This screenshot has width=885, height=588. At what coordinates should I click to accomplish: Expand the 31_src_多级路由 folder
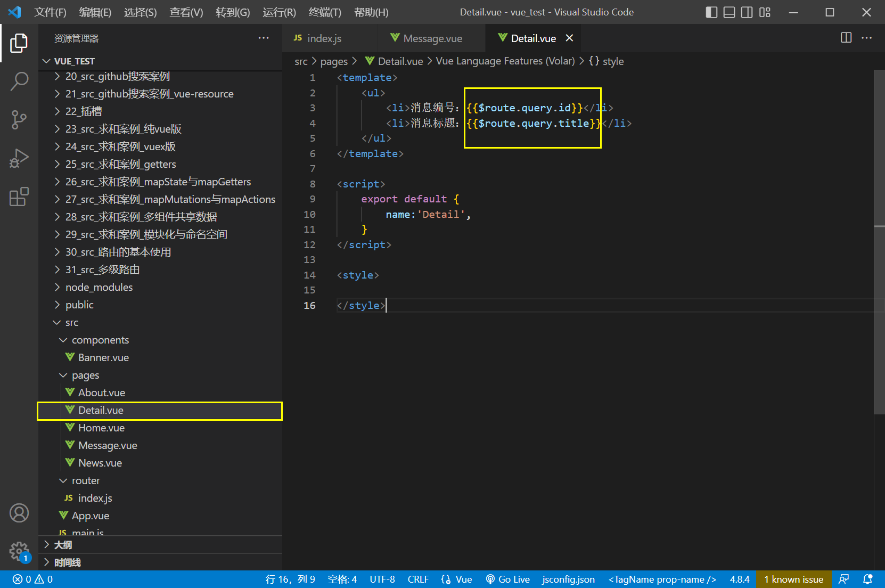coord(160,269)
